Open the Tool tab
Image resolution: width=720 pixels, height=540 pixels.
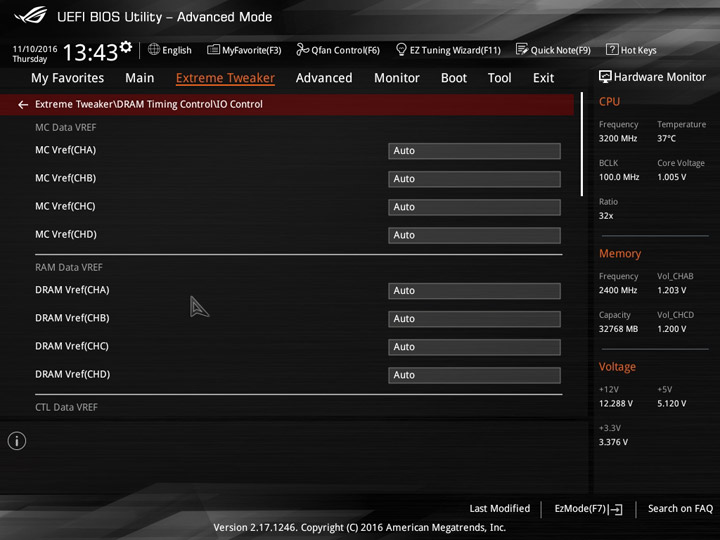pos(500,78)
